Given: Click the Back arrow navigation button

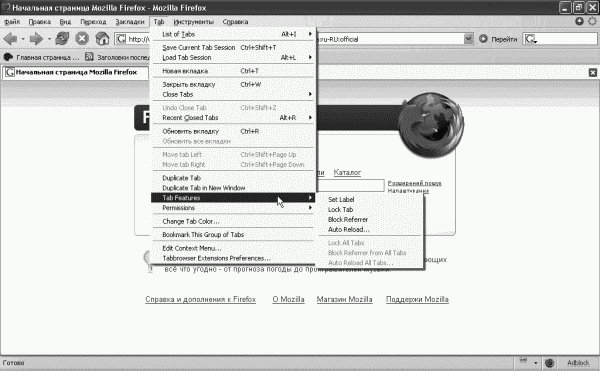Looking at the screenshot, I should (x=10, y=39).
